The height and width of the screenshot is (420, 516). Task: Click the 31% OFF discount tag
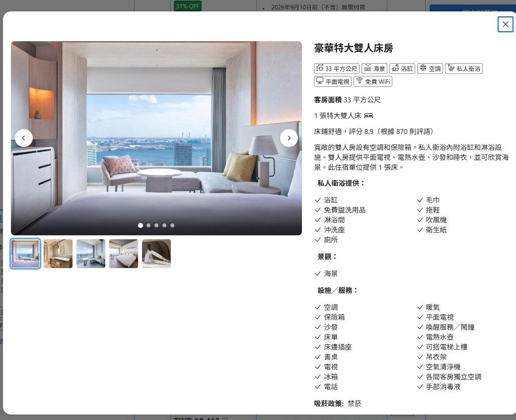coord(188,6)
